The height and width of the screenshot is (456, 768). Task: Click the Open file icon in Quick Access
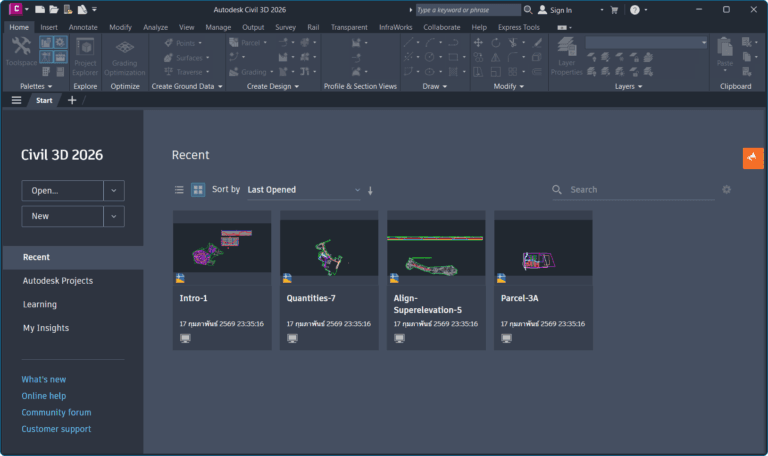tap(54, 9)
